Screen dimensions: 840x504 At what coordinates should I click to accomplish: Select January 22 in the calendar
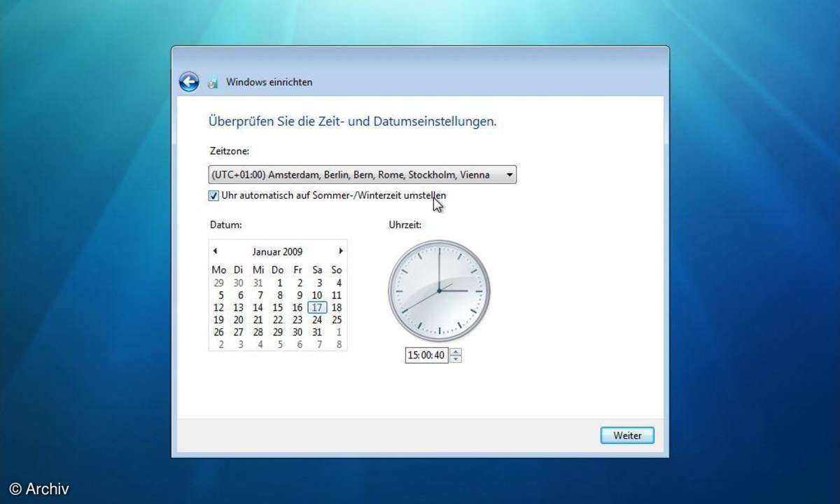click(277, 320)
